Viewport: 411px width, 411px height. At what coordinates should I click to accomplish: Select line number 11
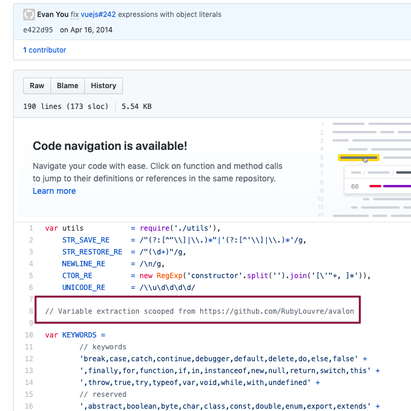click(x=29, y=347)
